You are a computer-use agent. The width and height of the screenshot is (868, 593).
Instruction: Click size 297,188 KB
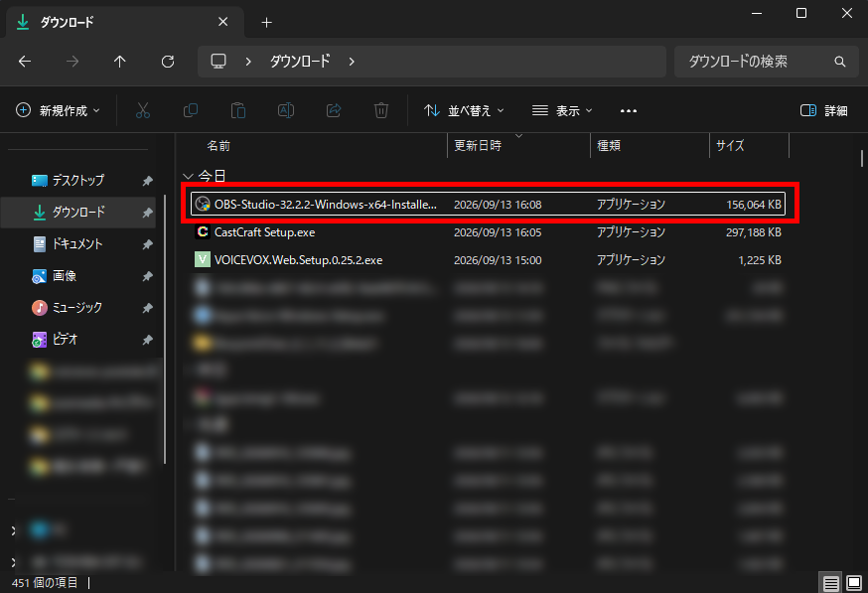(754, 232)
